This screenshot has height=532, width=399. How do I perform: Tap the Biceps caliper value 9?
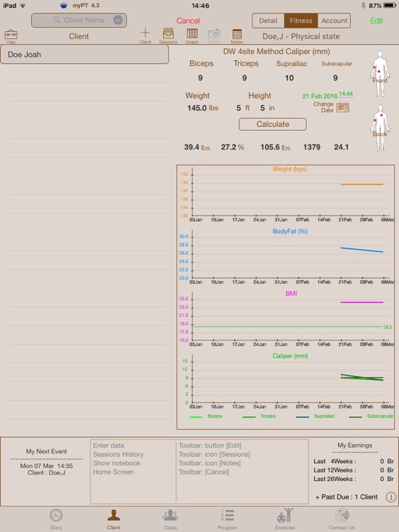point(201,78)
